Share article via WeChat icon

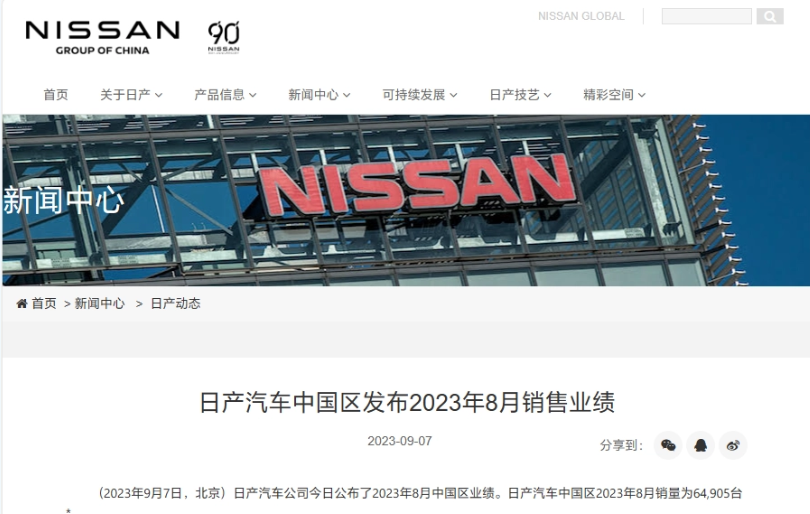668,445
